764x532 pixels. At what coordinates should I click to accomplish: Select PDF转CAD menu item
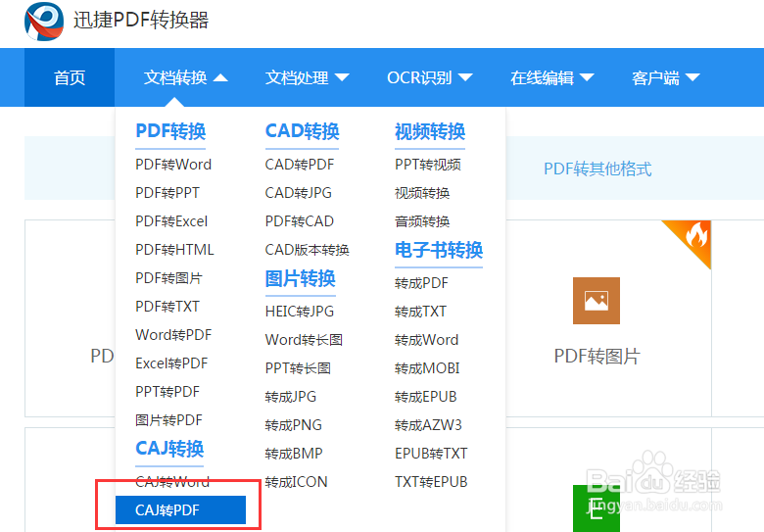pos(300,221)
